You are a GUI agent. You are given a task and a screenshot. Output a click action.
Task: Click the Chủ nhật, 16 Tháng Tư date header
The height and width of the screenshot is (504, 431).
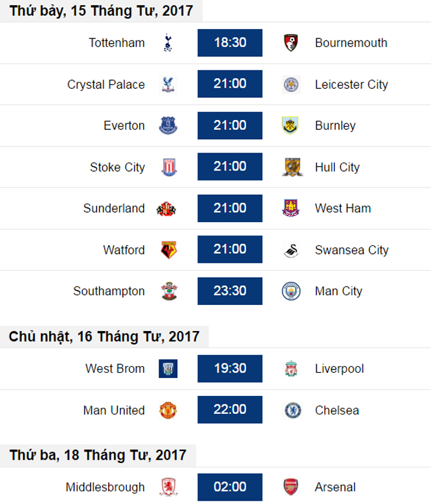coord(104,336)
